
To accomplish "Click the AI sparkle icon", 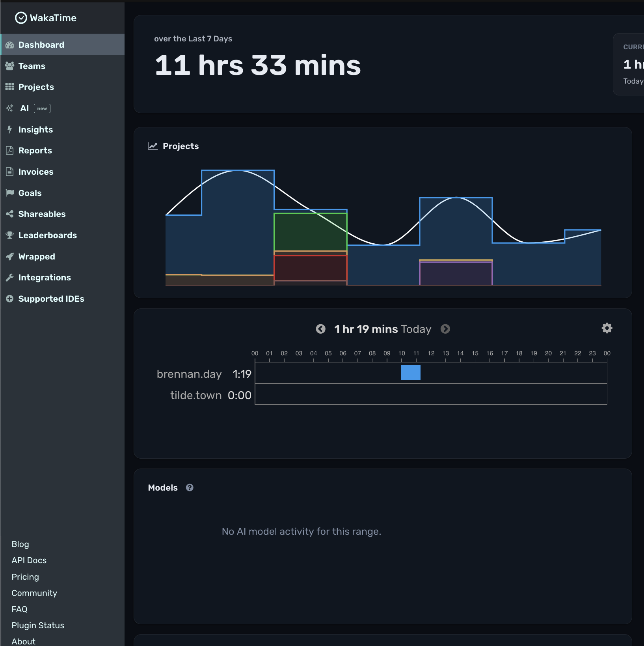I will [x=10, y=108].
